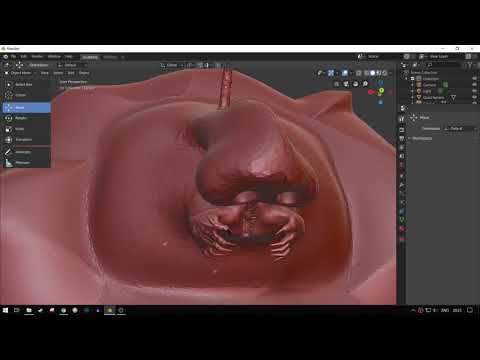Click the outliner filter funnel icon
480x360 pixels.
[470, 65]
